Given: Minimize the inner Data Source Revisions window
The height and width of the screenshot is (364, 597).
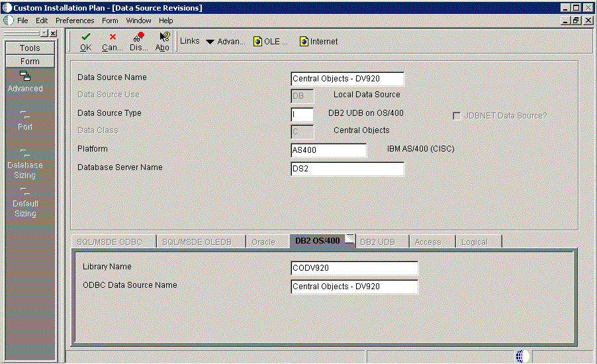Looking at the screenshot, I should coord(565,21).
